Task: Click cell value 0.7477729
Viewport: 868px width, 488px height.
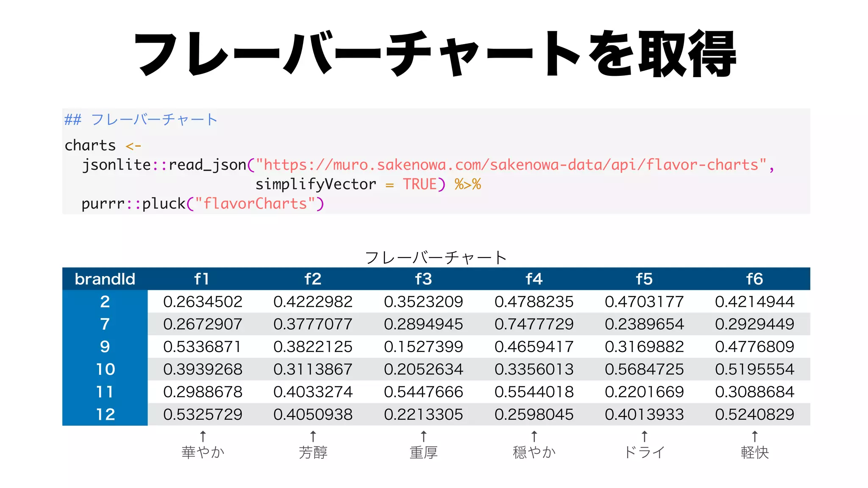Action: point(534,324)
